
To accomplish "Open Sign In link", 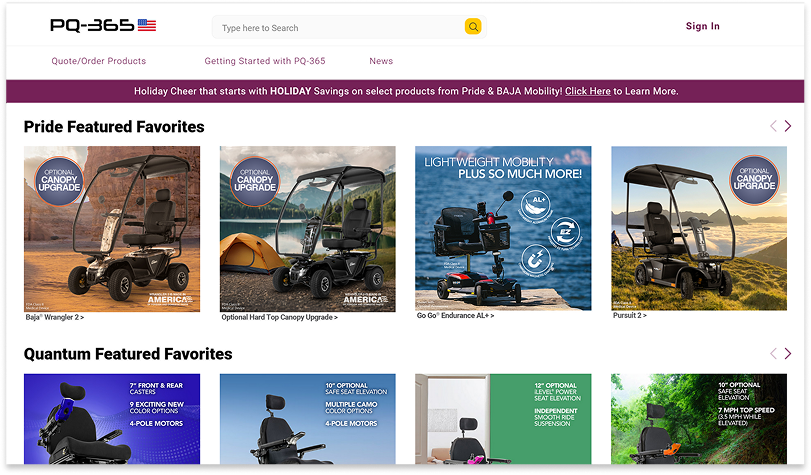I will point(702,26).
